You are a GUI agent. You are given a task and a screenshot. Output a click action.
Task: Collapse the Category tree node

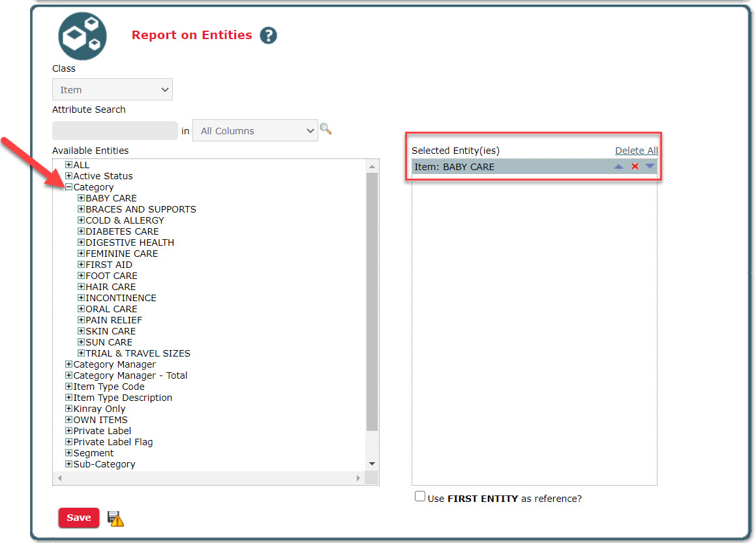click(68, 187)
